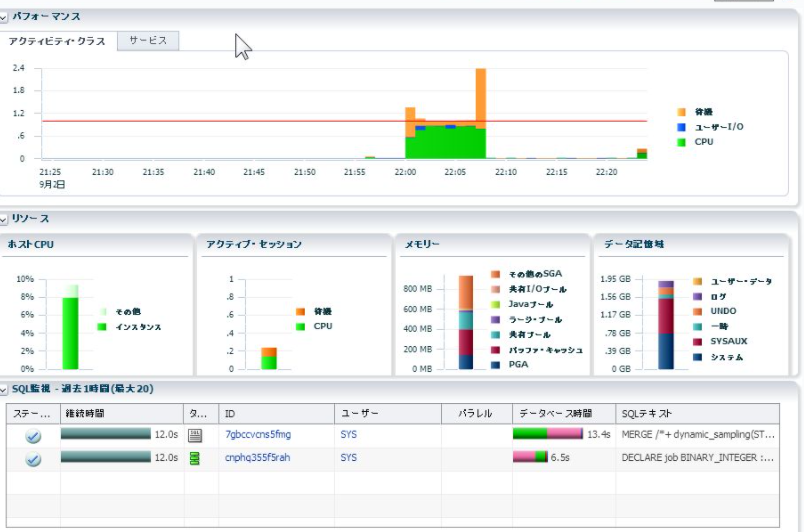Click the green type icon for cnphq355f5rah

click(x=195, y=458)
